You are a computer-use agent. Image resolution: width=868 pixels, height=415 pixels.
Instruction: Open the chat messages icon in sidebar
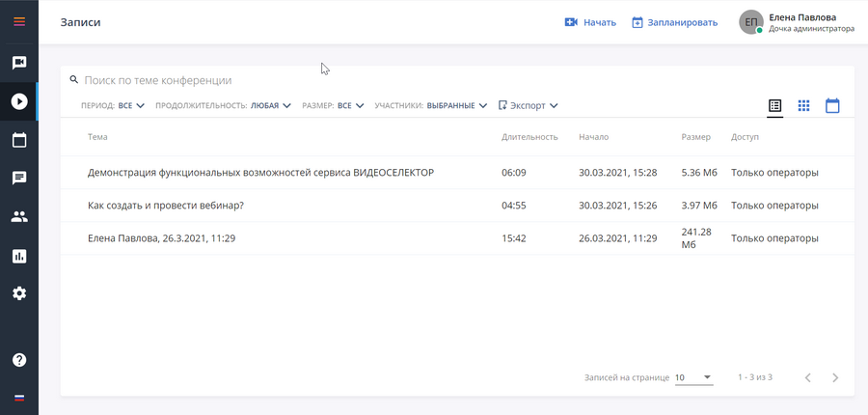point(19,178)
